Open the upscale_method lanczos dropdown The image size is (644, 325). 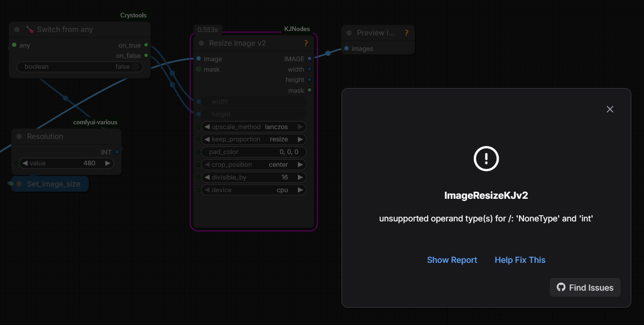254,127
